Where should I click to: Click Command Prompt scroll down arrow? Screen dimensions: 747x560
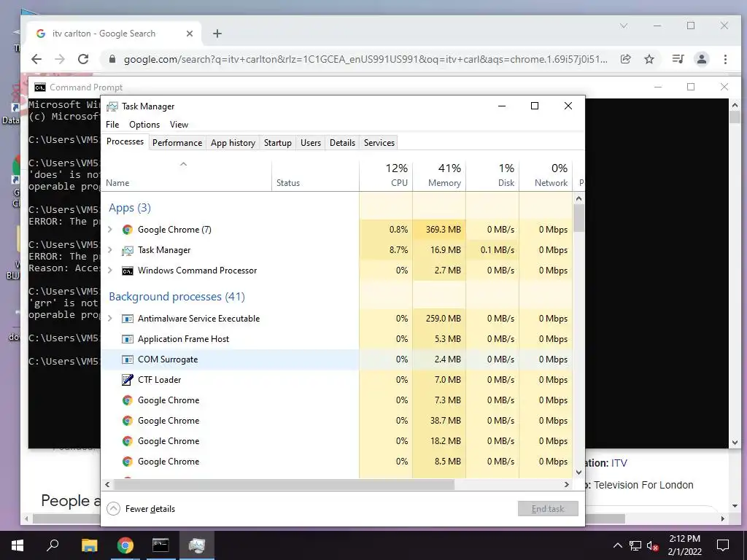tap(734, 443)
